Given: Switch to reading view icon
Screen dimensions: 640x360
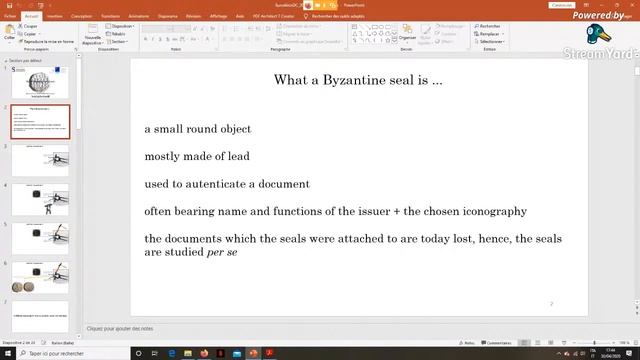Looking at the screenshot, I should (x=551, y=343).
